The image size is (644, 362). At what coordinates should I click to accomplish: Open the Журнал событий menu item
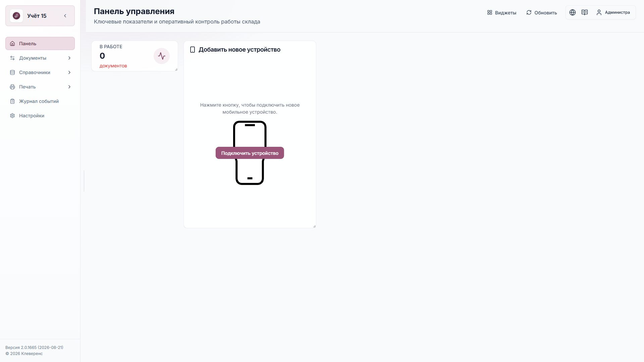click(x=40, y=101)
